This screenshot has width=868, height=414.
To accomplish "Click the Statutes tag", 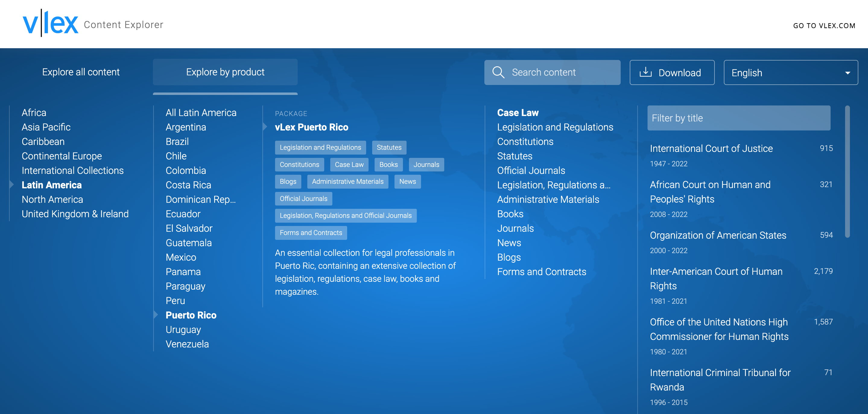I will [x=389, y=147].
